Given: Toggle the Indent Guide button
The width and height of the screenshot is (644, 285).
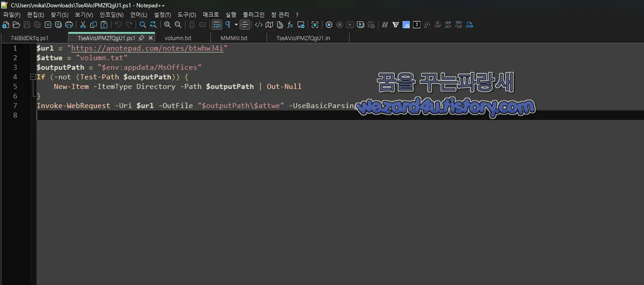Looking at the screenshot, I should click(245, 25).
